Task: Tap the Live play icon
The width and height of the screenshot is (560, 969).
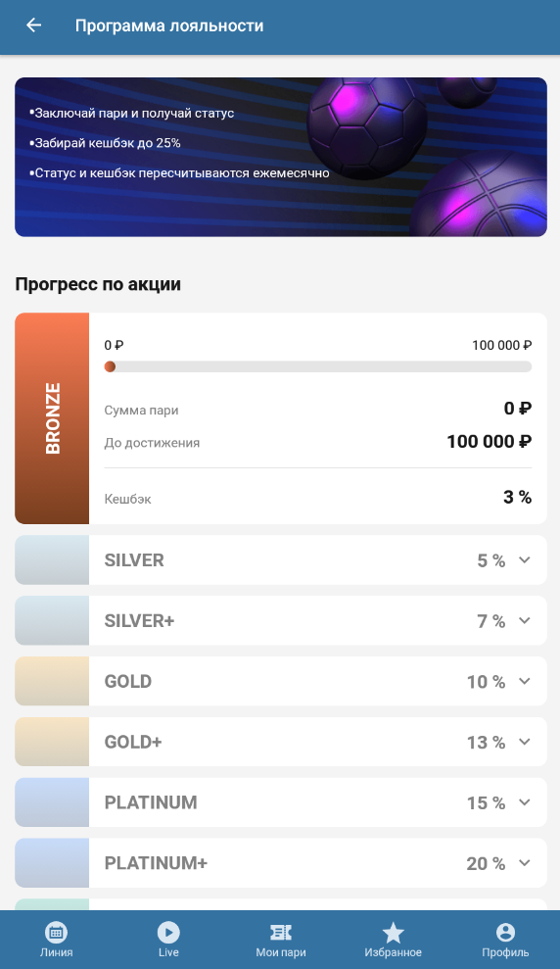Action: [168, 932]
